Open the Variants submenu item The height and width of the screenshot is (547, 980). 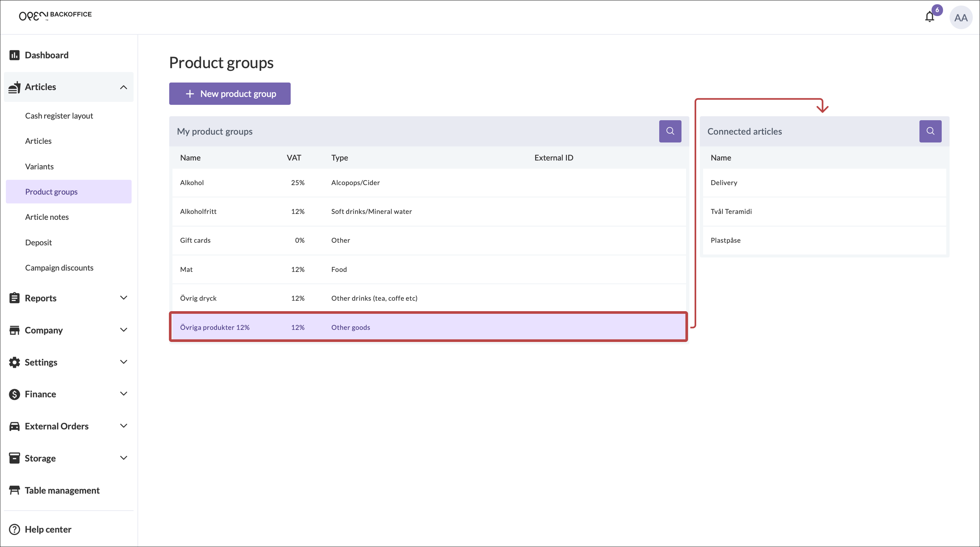39,166
